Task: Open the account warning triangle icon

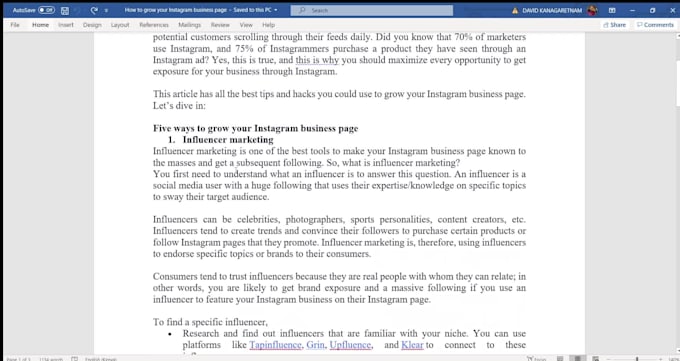Action: pyautogui.click(x=515, y=10)
